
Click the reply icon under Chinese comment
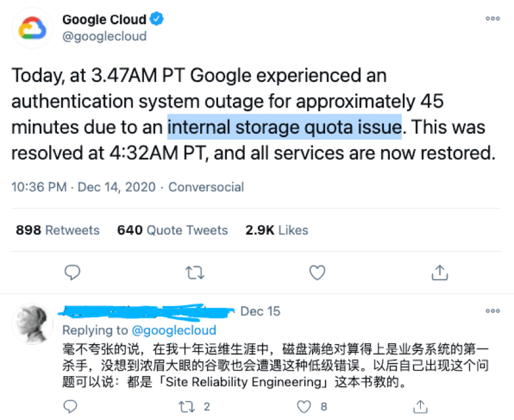click(x=70, y=406)
